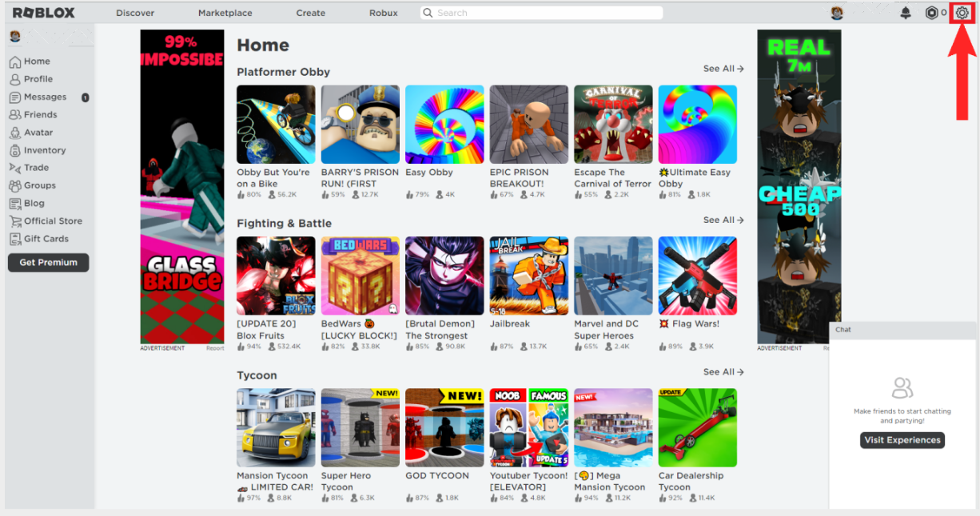980x516 pixels.
Task: Click the Search input field
Action: (x=541, y=13)
